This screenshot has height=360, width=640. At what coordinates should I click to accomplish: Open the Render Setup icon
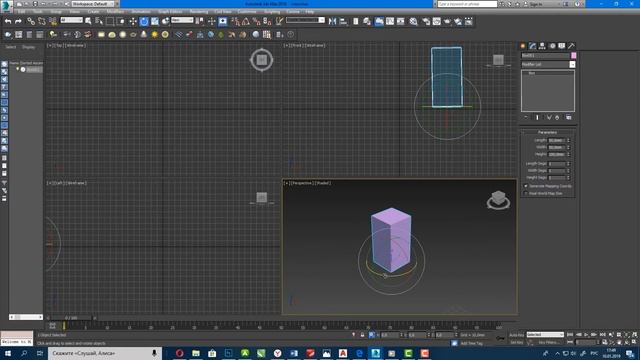point(426,21)
